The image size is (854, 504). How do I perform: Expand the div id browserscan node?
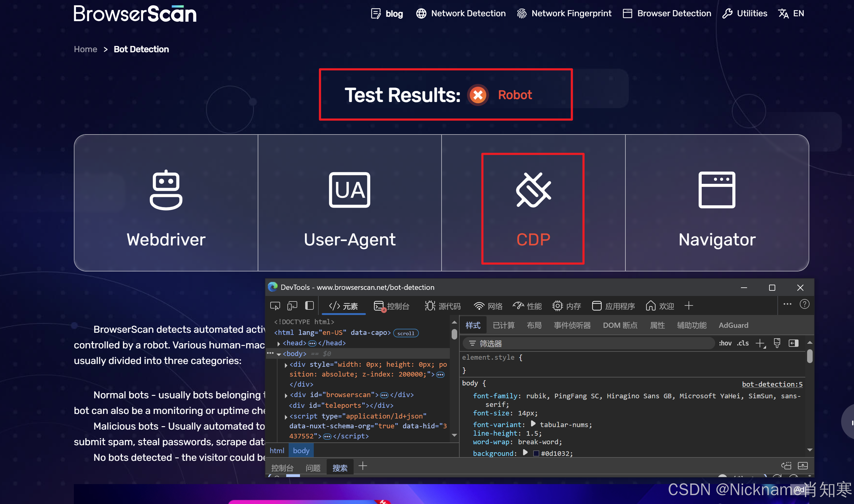coord(286,395)
